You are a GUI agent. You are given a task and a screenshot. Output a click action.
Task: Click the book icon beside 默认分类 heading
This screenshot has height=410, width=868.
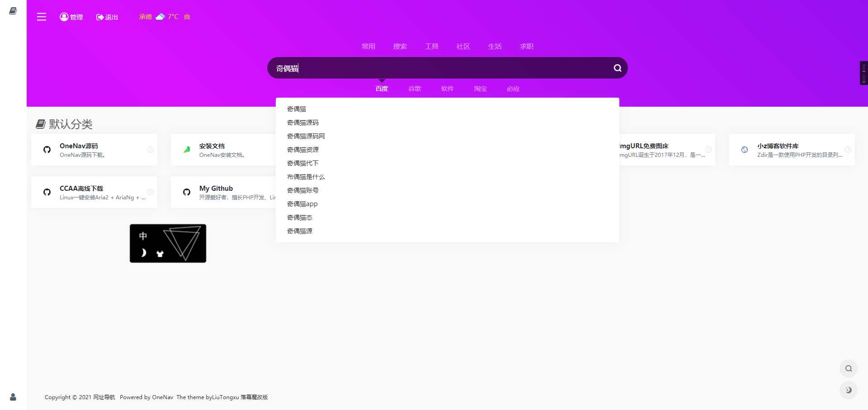point(41,124)
